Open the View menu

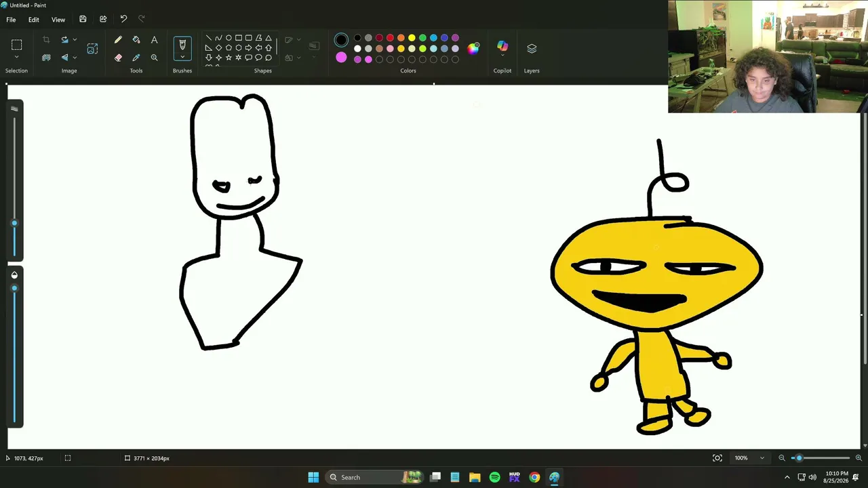[x=58, y=20]
